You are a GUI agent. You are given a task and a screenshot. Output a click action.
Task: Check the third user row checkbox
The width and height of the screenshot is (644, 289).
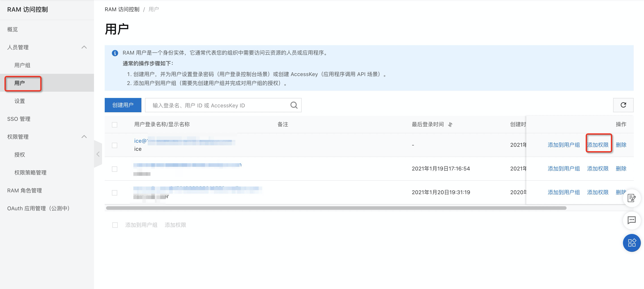(x=115, y=193)
